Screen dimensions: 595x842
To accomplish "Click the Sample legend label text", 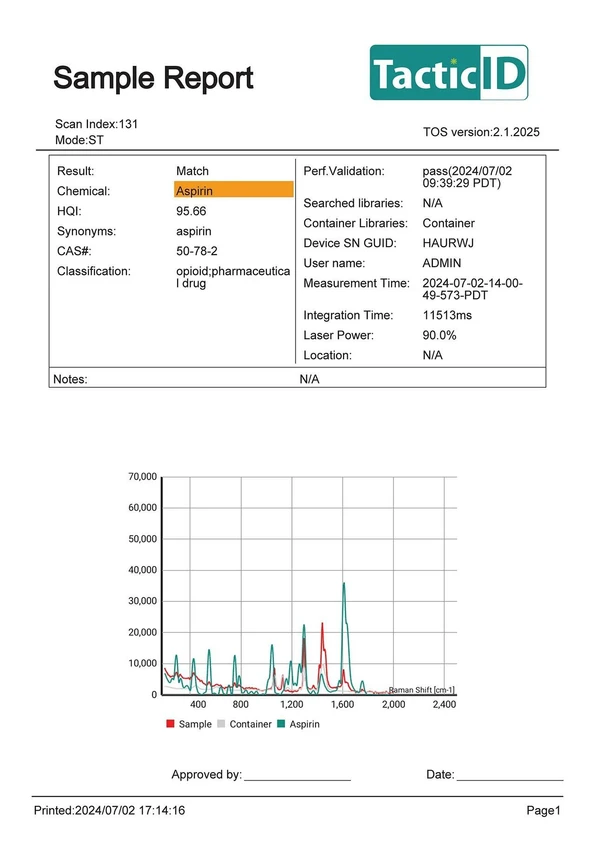I will pyautogui.click(x=195, y=724).
